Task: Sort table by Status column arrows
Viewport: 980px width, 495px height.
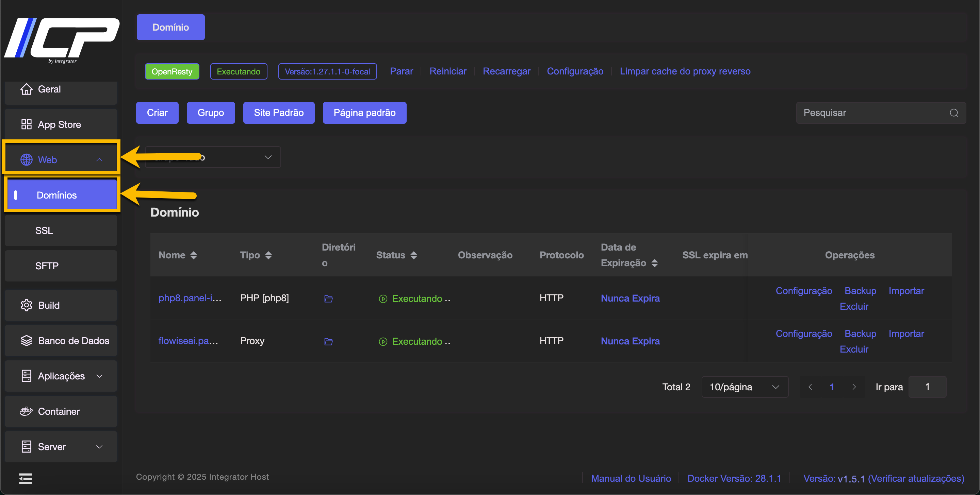Action: [414, 255]
